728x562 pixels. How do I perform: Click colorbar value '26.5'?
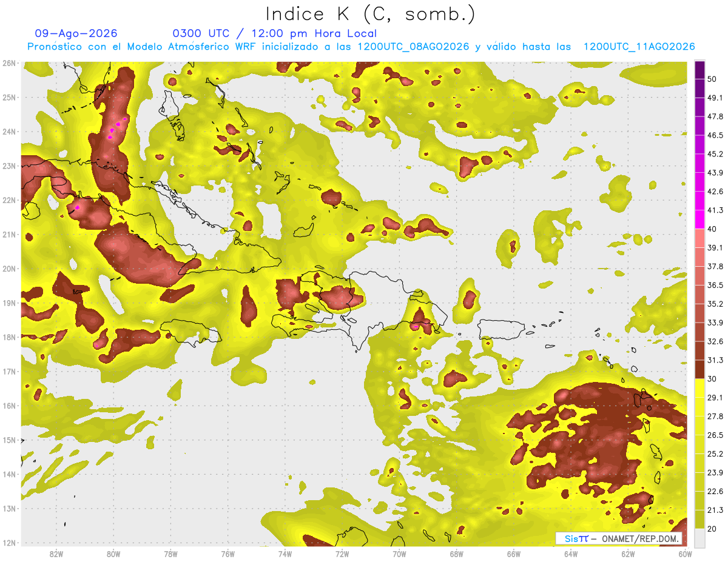point(715,435)
